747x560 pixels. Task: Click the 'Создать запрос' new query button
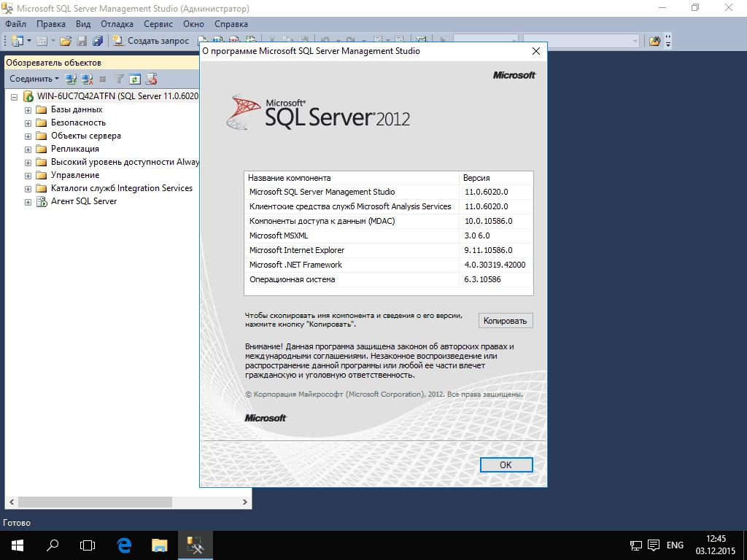[151, 41]
